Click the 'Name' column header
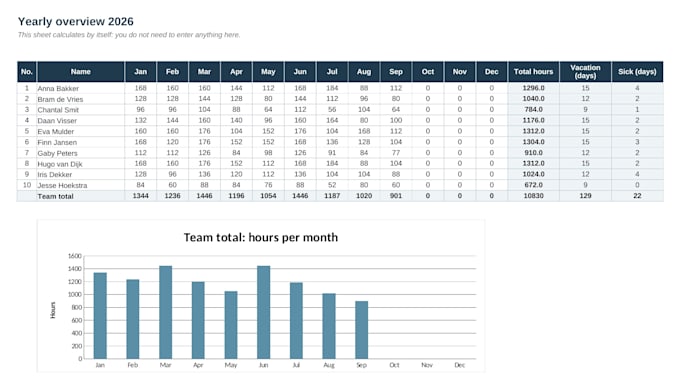680x388 pixels. [81, 72]
